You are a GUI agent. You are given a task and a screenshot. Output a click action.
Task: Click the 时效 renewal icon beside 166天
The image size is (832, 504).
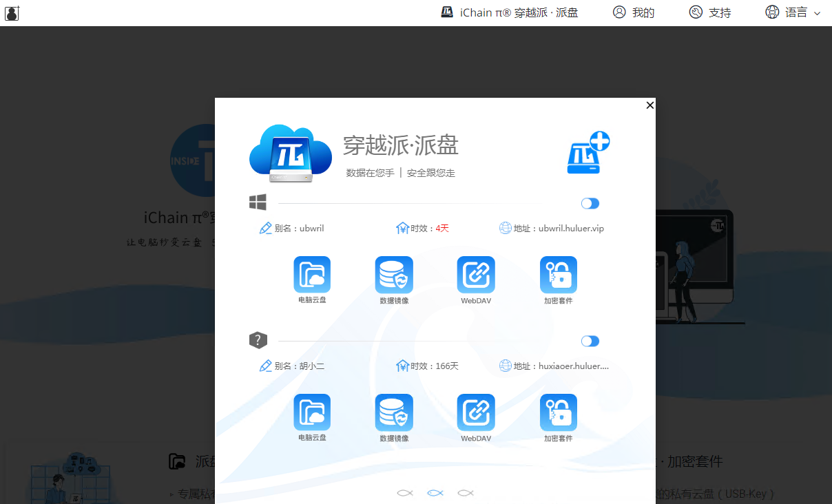(x=403, y=366)
